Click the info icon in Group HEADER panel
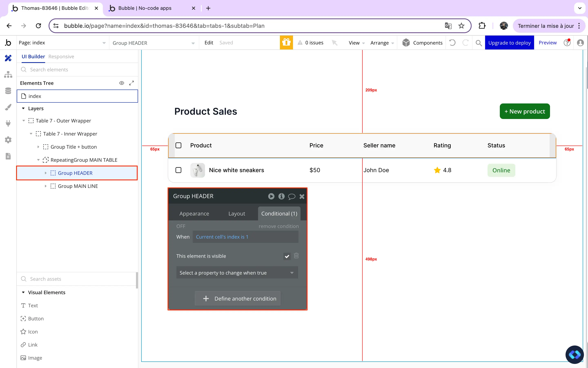Viewport: 588px width, 368px height. (281, 196)
